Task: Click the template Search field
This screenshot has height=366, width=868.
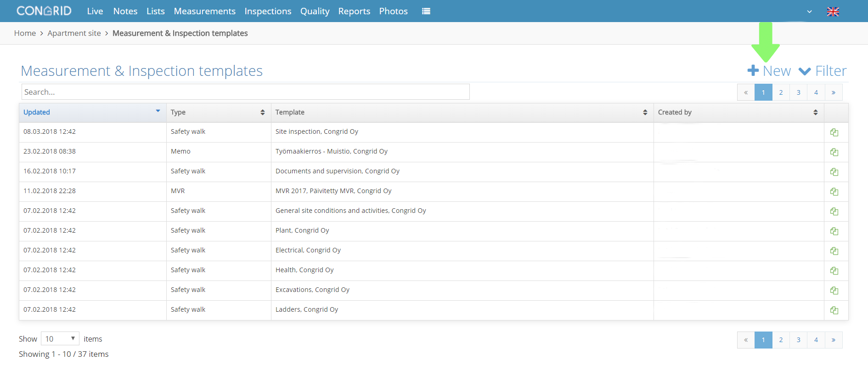Action: tap(245, 92)
